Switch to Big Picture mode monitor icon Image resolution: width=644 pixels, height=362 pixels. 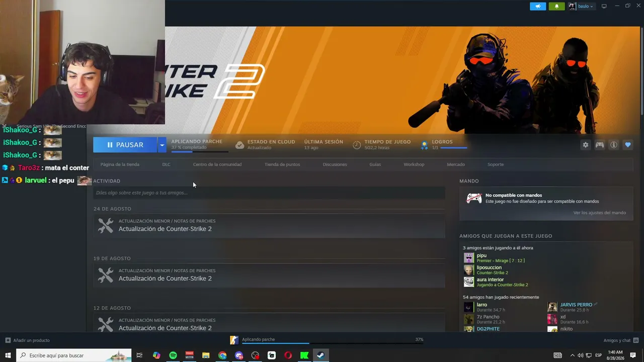point(604,6)
